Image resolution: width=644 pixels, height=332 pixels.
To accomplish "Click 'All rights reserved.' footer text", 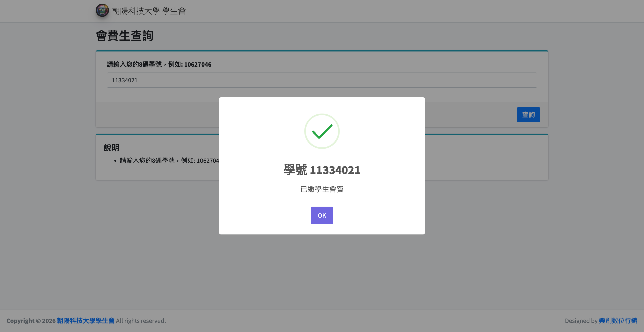I will 141,321.
